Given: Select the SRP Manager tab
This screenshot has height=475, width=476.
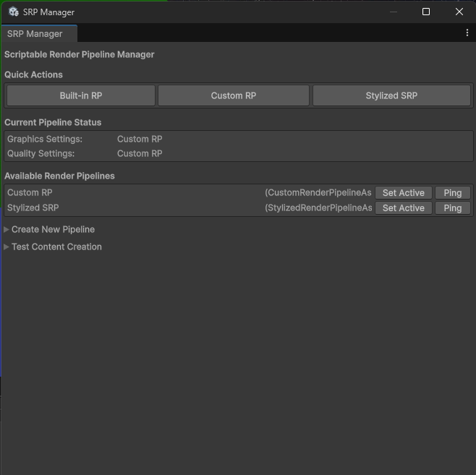Looking at the screenshot, I should pos(35,34).
